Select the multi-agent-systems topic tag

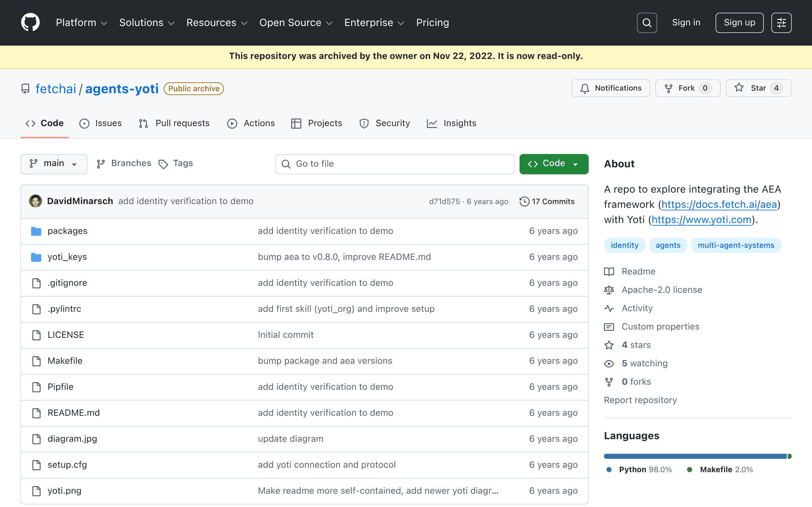736,245
